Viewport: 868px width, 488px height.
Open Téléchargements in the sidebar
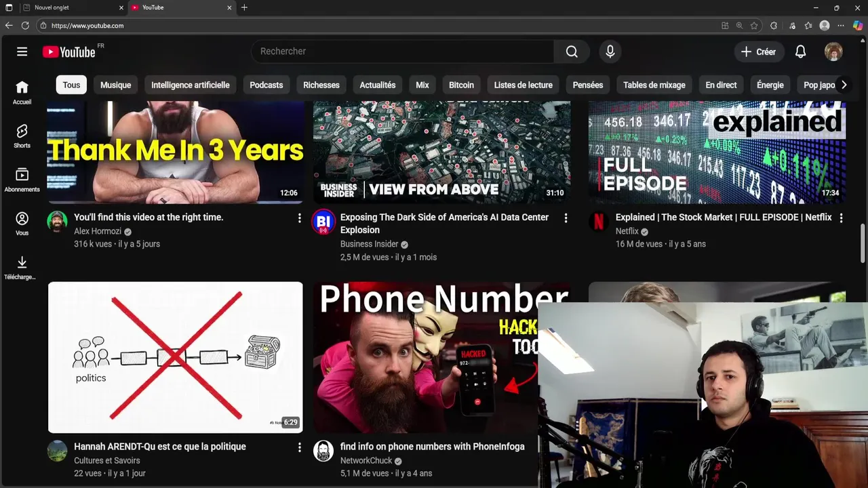pyautogui.click(x=22, y=268)
